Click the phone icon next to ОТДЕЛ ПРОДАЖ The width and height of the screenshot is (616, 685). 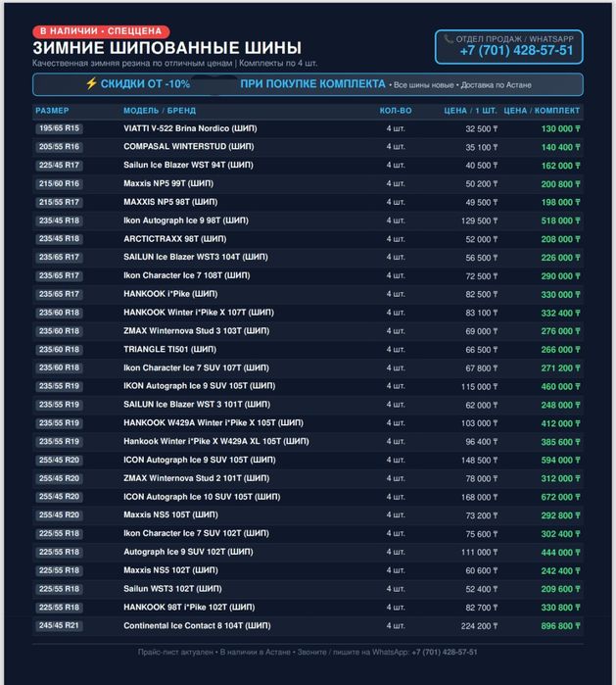click(x=449, y=39)
